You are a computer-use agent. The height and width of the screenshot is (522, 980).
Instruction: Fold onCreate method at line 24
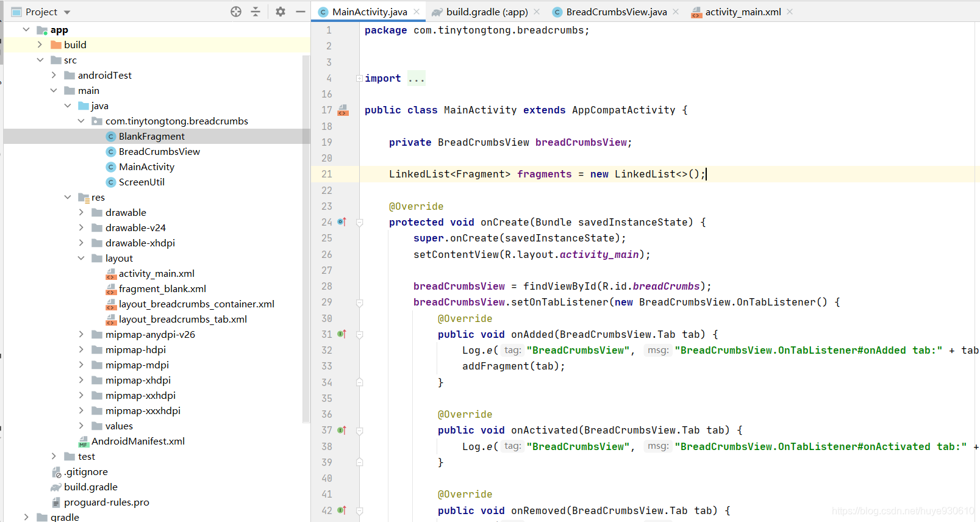pyautogui.click(x=360, y=223)
